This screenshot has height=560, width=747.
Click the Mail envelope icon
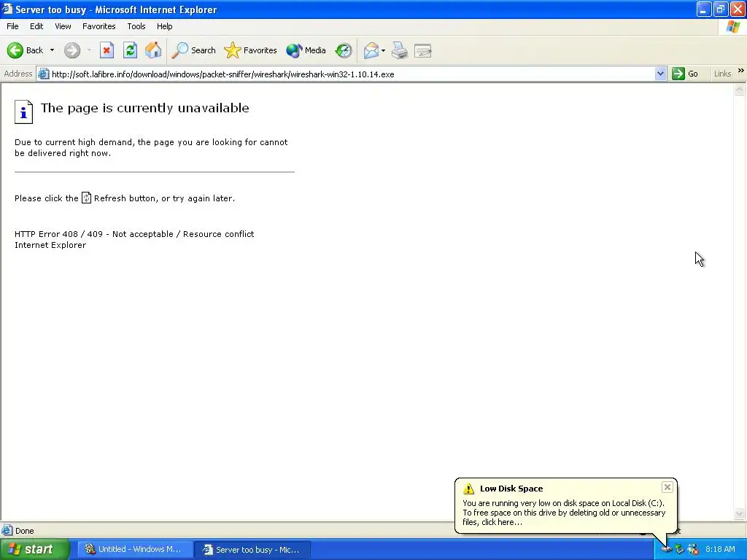click(x=371, y=50)
